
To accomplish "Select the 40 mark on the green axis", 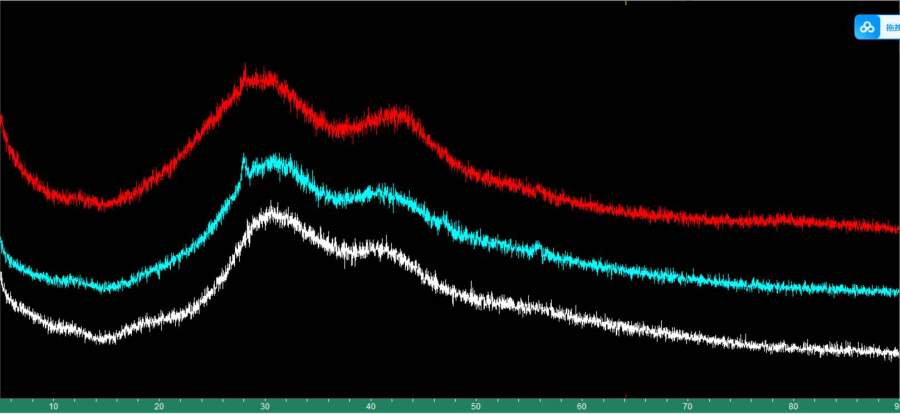I will click(x=371, y=406).
